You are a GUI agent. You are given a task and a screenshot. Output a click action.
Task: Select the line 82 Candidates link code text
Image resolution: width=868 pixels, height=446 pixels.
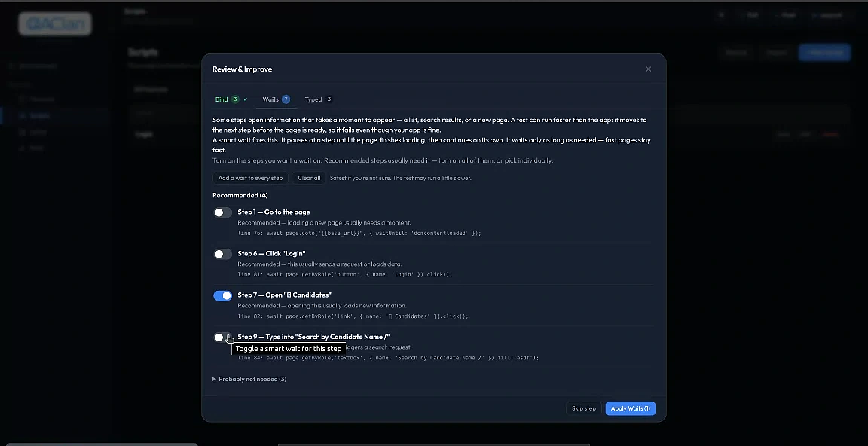pyautogui.click(x=353, y=316)
